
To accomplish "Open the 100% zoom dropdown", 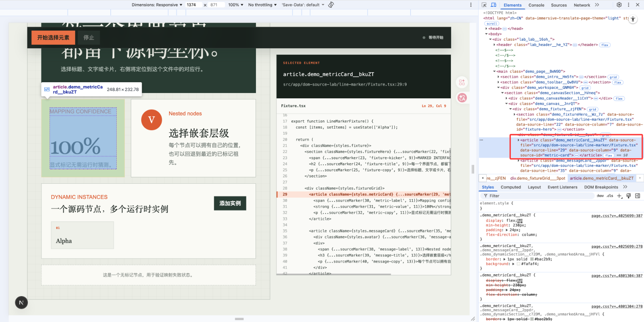I will click(236, 5).
